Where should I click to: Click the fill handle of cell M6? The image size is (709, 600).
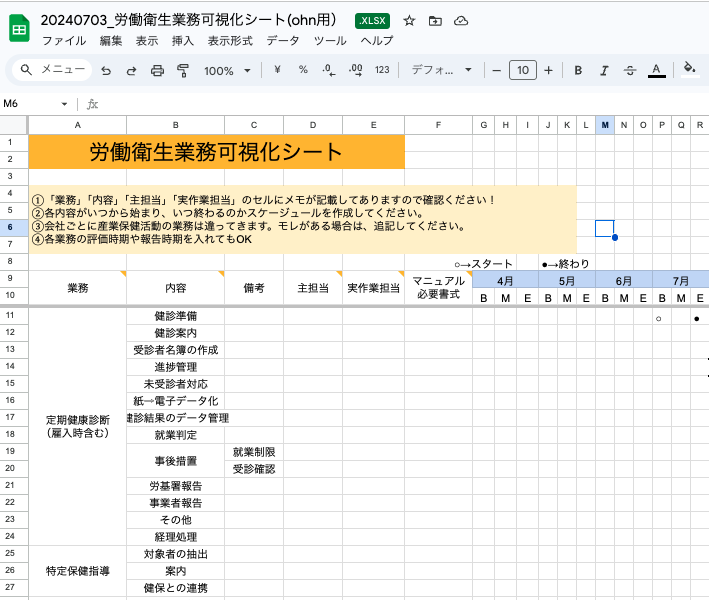point(614,237)
